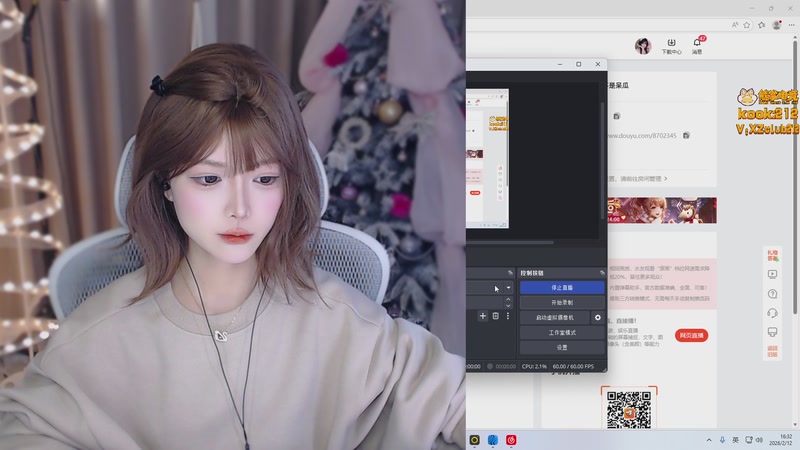This screenshot has height=450, width=800.
Task: Open the red NetEase music icon in taskbar
Action: coord(511,440)
